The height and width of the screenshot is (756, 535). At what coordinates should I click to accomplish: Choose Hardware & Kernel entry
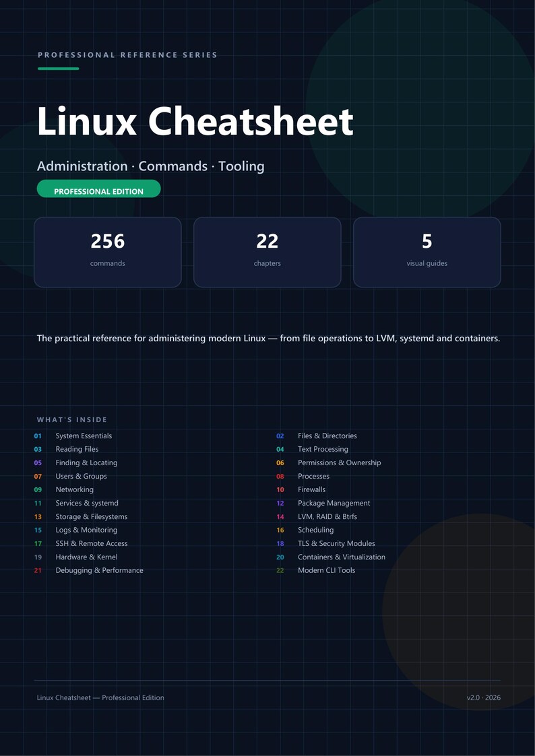coord(86,557)
